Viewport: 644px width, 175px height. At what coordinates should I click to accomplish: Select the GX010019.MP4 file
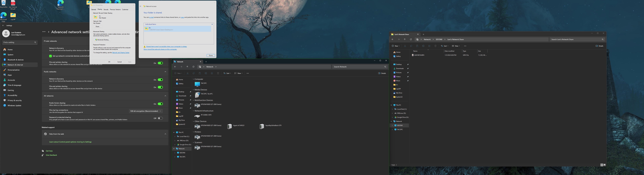(x=419, y=55)
